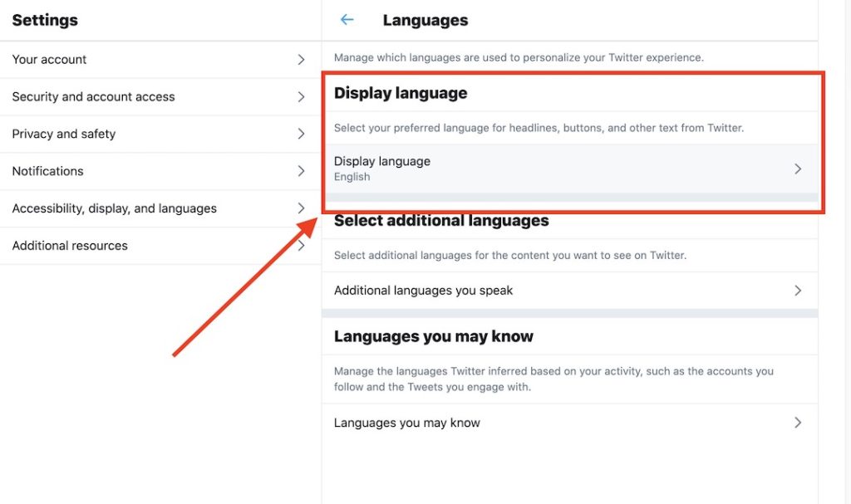
Task: Click the chevron beside Your account
Action: click(x=302, y=59)
